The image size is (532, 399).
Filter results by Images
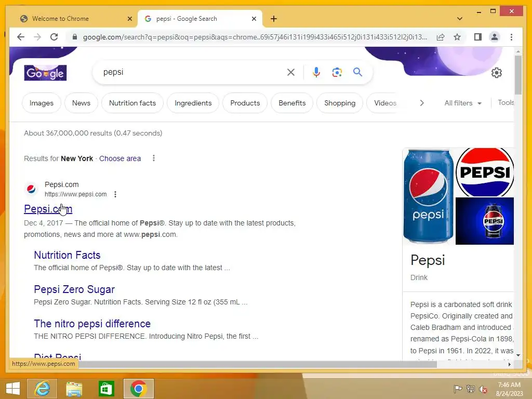click(x=42, y=103)
